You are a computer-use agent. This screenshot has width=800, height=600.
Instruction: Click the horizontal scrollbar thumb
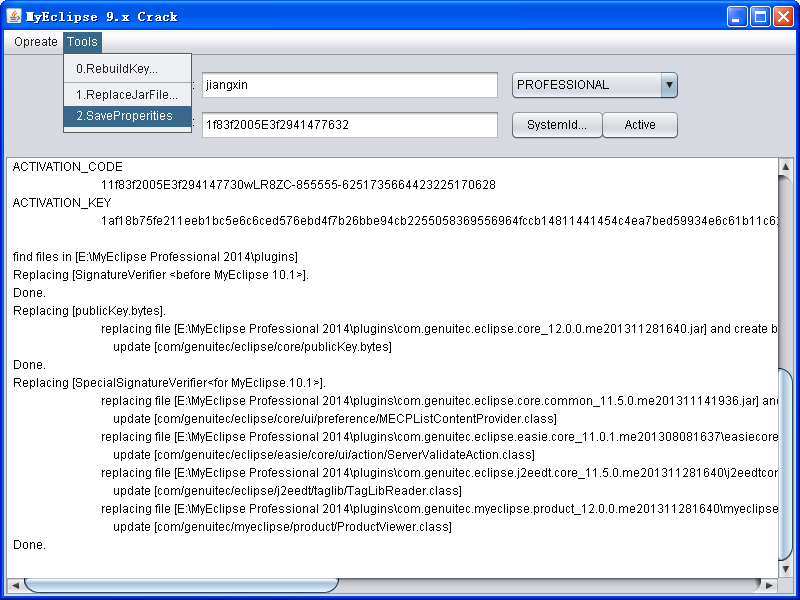(x=181, y=586)
